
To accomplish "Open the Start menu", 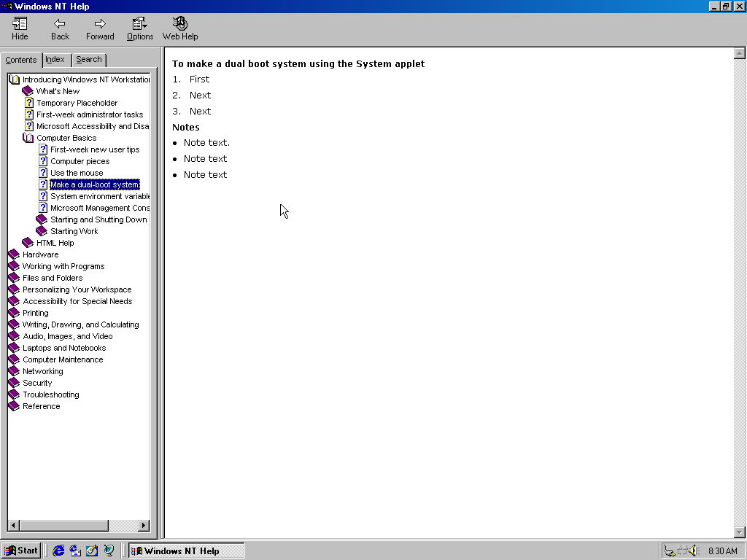I will coord(21,551).
